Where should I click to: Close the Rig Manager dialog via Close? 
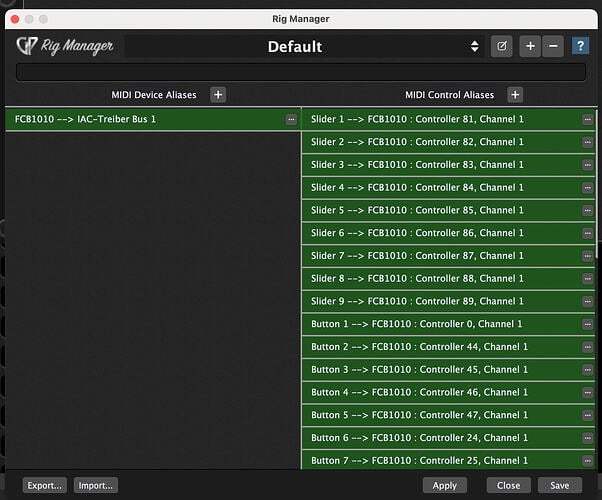(x=508, y=485)
